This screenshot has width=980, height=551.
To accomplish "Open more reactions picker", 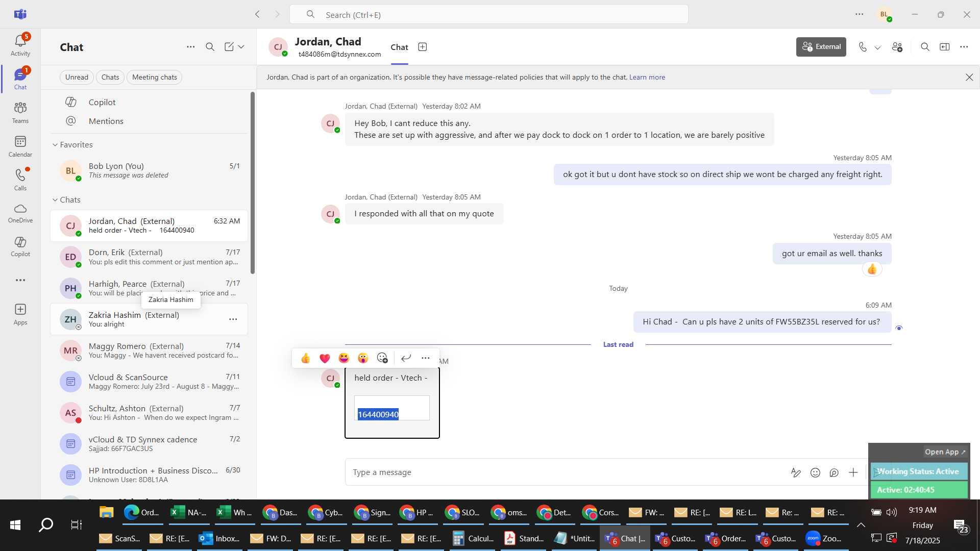I will click(382, 358).
